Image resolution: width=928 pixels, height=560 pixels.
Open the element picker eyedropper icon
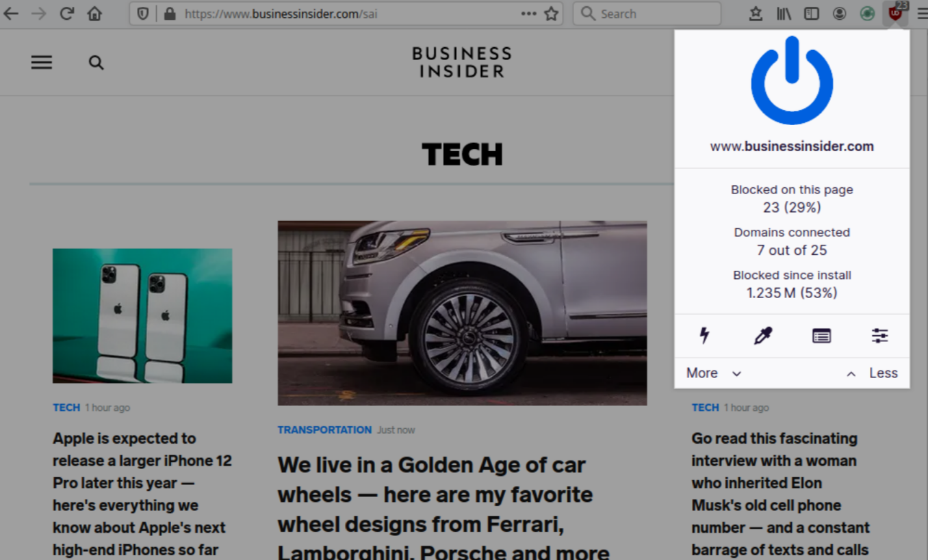click(x=762, y=335)
